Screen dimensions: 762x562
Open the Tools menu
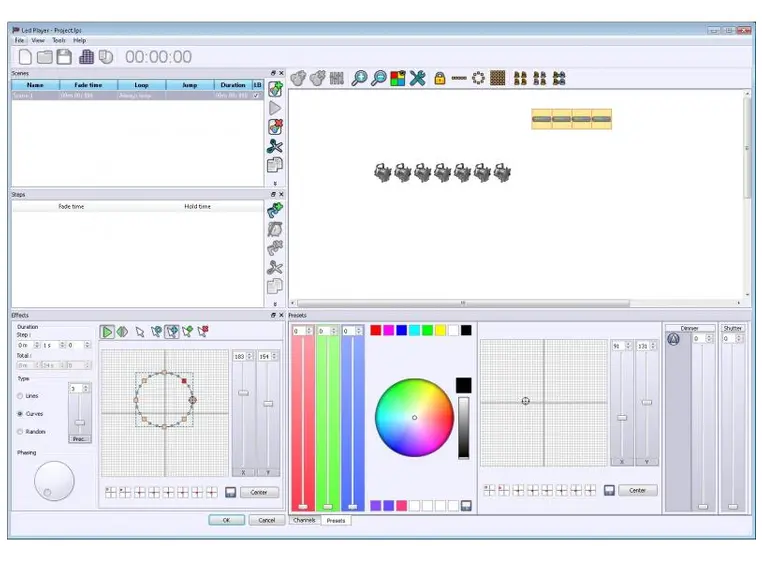pos(58,41)
